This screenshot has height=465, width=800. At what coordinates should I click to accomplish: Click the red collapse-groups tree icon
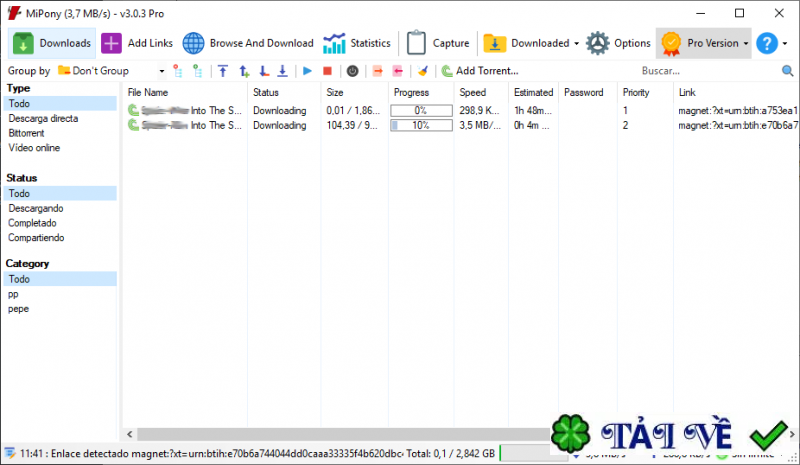pyautogui.click(x=178, y=71)
